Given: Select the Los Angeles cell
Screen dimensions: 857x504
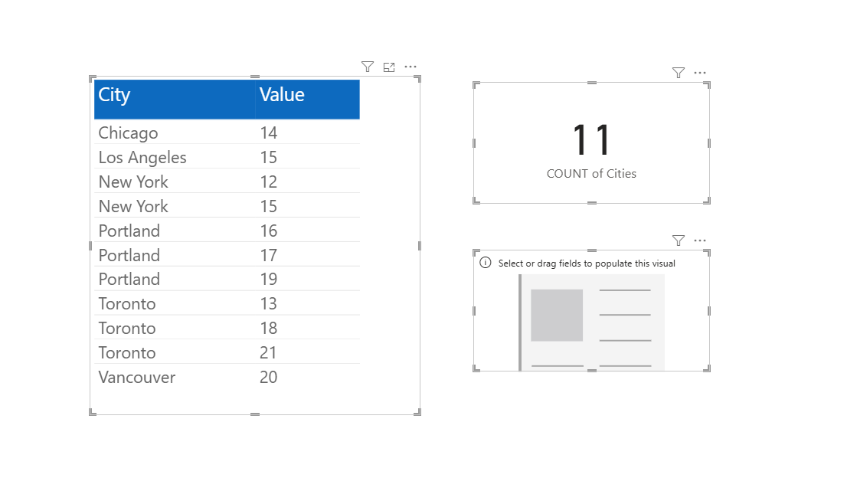Looking at the screenshot, I should tap(142, 158).
